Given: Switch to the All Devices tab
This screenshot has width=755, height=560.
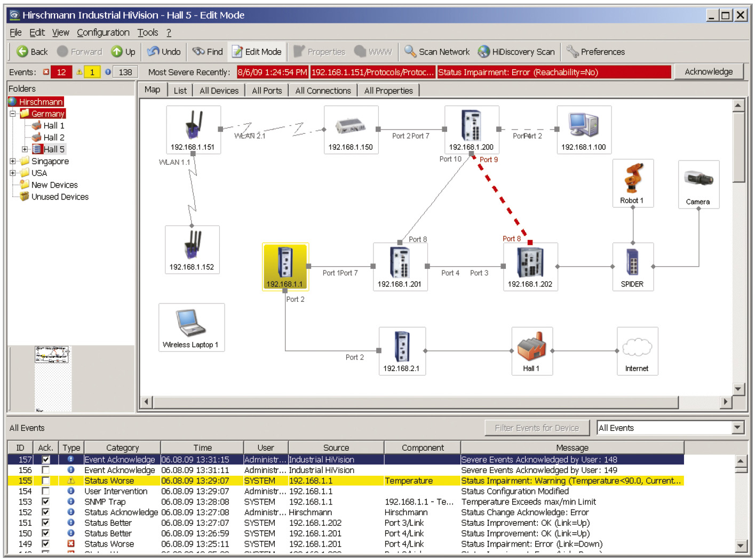Looking at the screenshot, I should (x=219, y=91).
